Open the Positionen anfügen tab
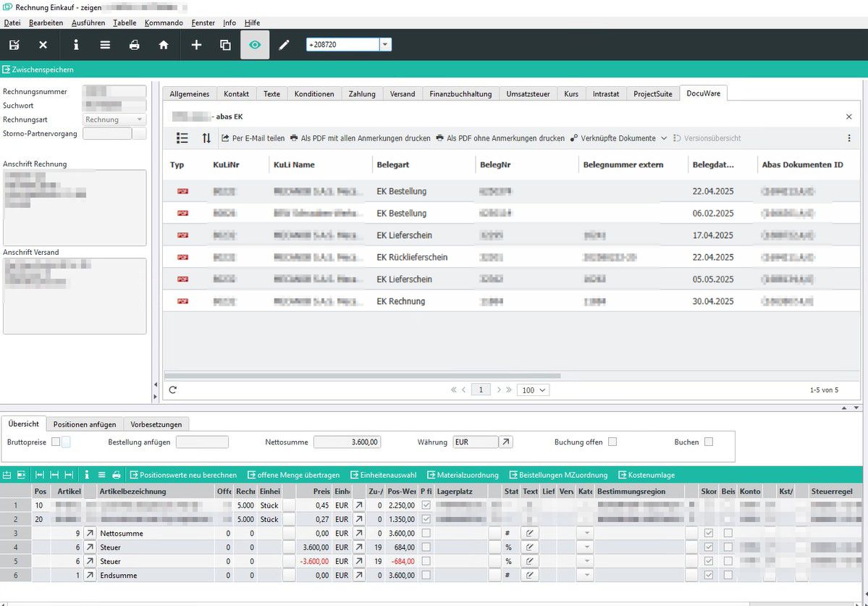This screenshot has width=868, height=606. point(85,424)
